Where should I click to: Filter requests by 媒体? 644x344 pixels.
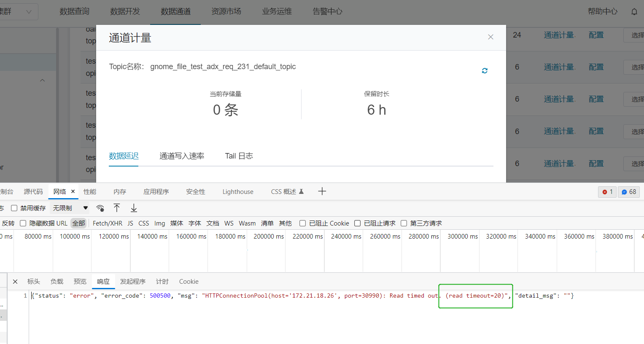(177, 223)
